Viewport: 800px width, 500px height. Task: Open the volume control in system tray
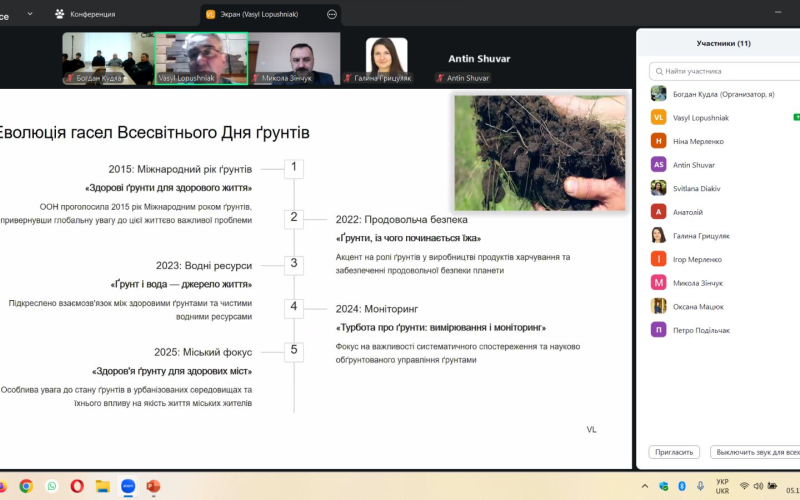tap(758, 486)
